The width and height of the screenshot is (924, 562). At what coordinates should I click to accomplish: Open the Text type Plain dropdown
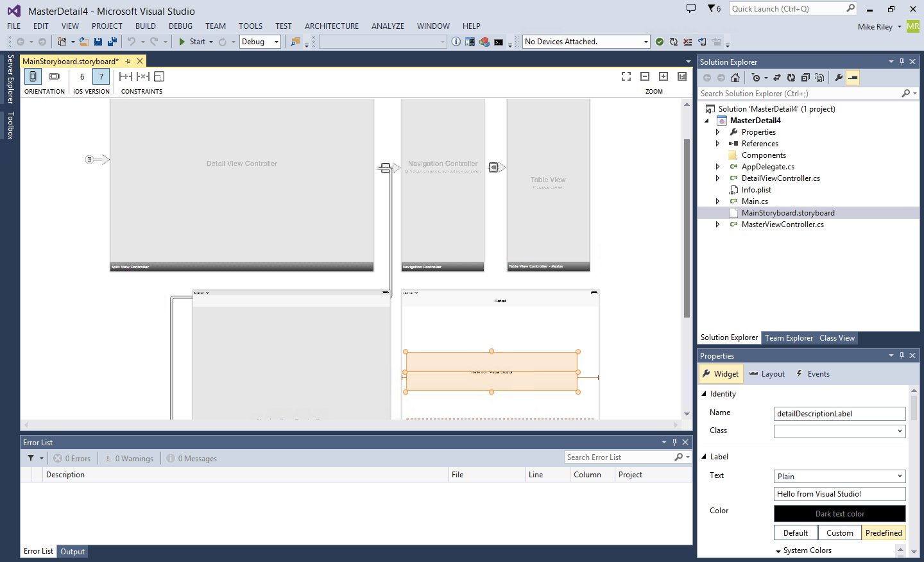[840, 476]
